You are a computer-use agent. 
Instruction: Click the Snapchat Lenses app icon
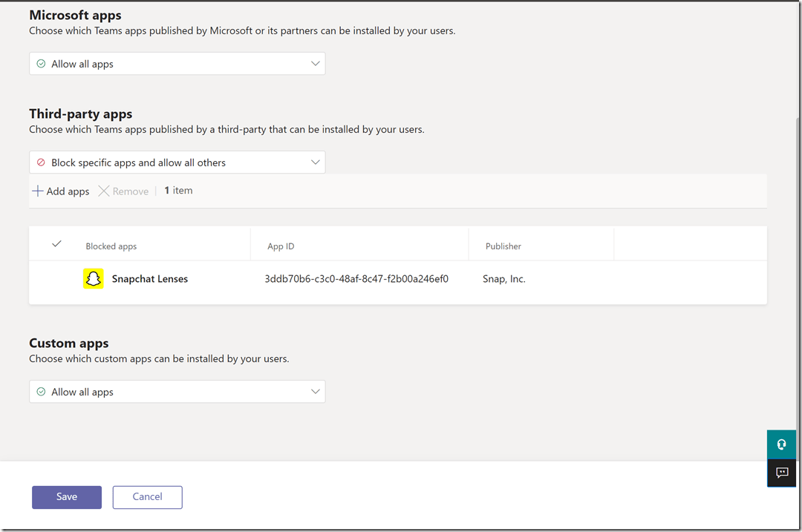coord(93,279)
